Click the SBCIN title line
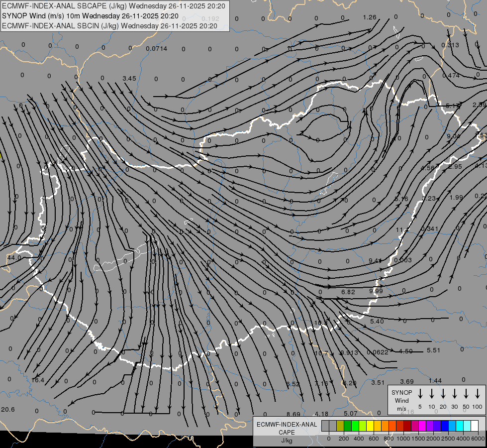This screenshot has height=448, width=487. click(109, 26)
